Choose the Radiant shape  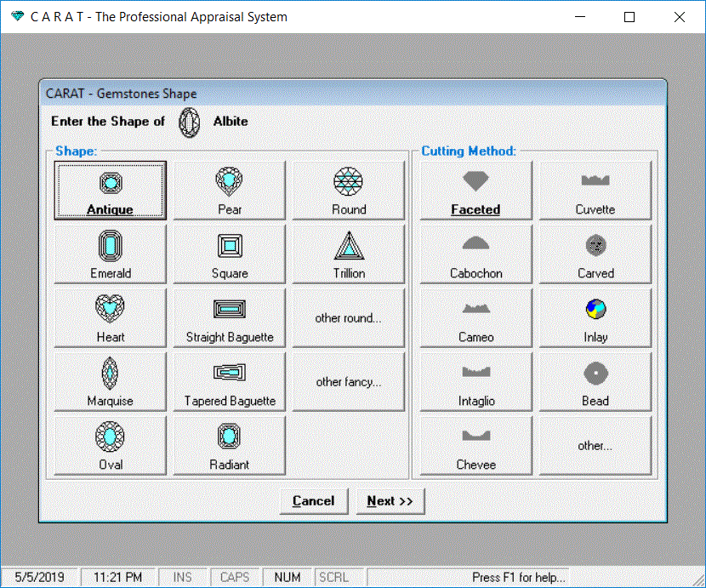pyautogui.click(x=229, y=446)
